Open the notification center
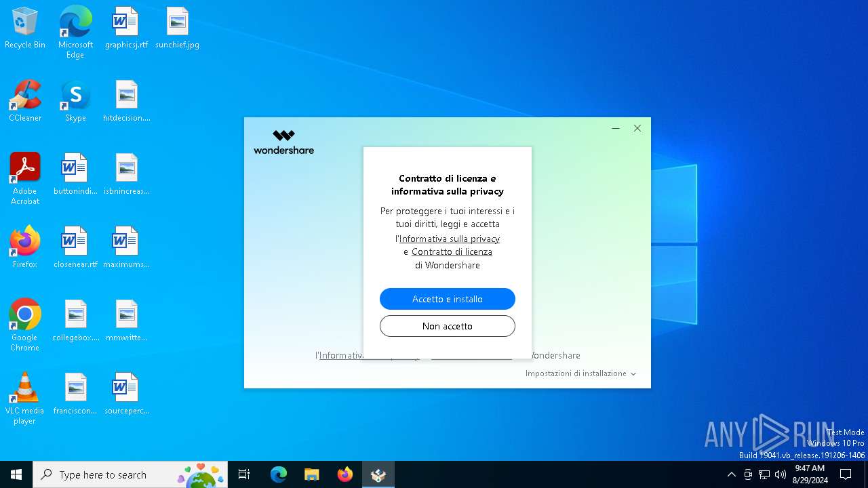Image resolution: width=868 pixels, height=488 pixels. pyautogui.click(x=846, y=474)
